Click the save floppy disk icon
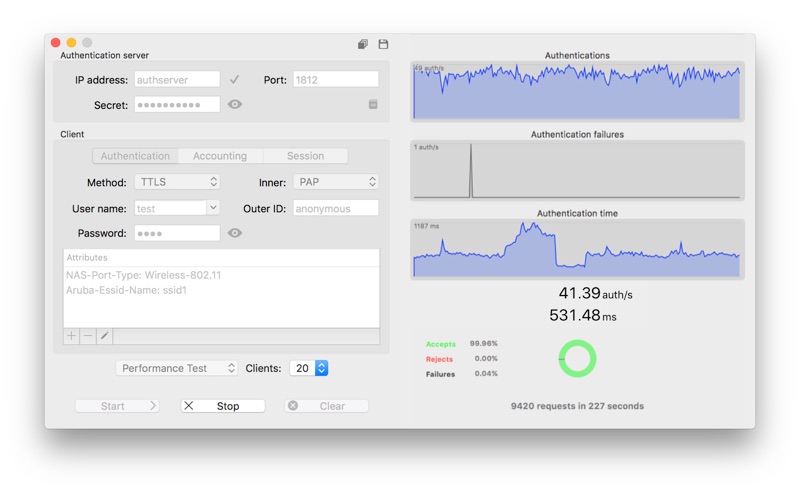The width and height of the screenshot is (800, 500). [383, 44]
